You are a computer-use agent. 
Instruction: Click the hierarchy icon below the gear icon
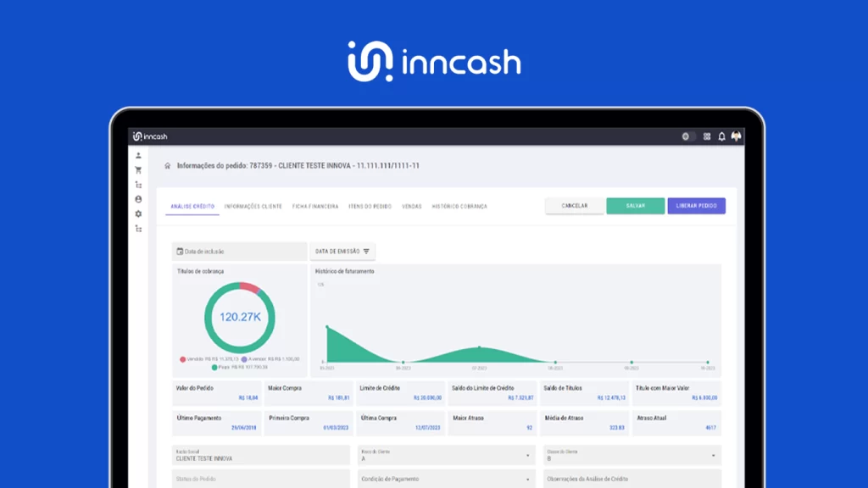click(138, 229)
